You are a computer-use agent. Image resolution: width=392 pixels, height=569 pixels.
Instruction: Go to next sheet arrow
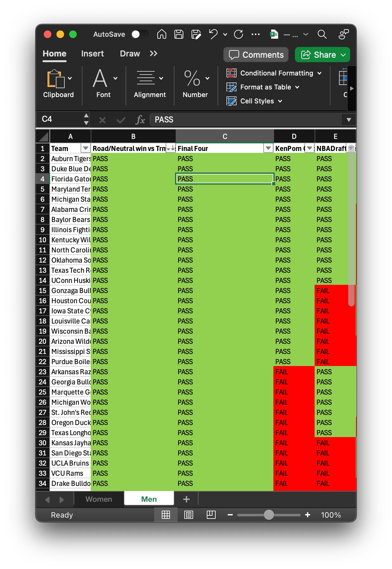62,500
